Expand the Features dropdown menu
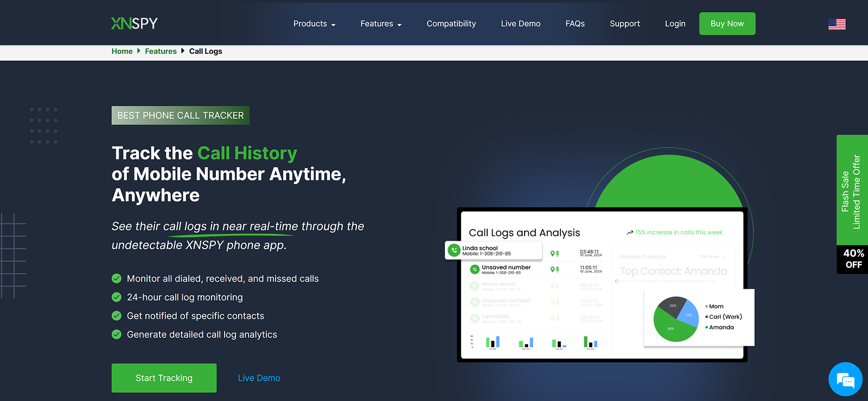Image resolution: width=868 pixels, height=401 pixels. coord(381,24)
